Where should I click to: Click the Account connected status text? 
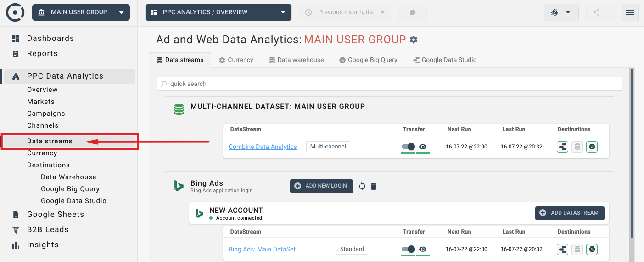pyautogui.click(x=239, y=218)
